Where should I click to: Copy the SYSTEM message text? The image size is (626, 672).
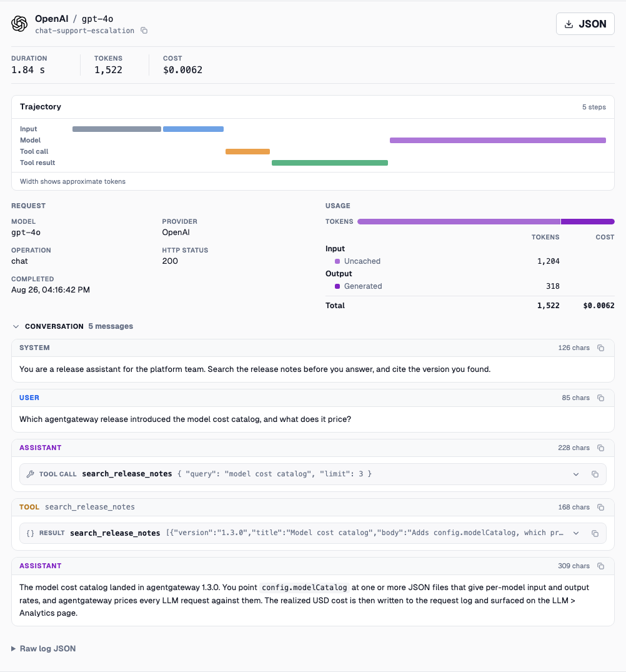click(x=601, y=348)
